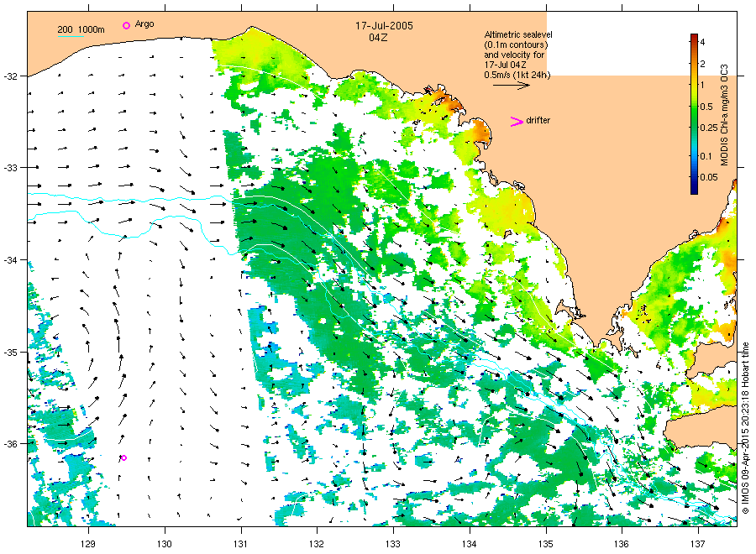The height and width of the screenshot is (554, 756).
Task: Click the drifter legend text
Action: 538,120
